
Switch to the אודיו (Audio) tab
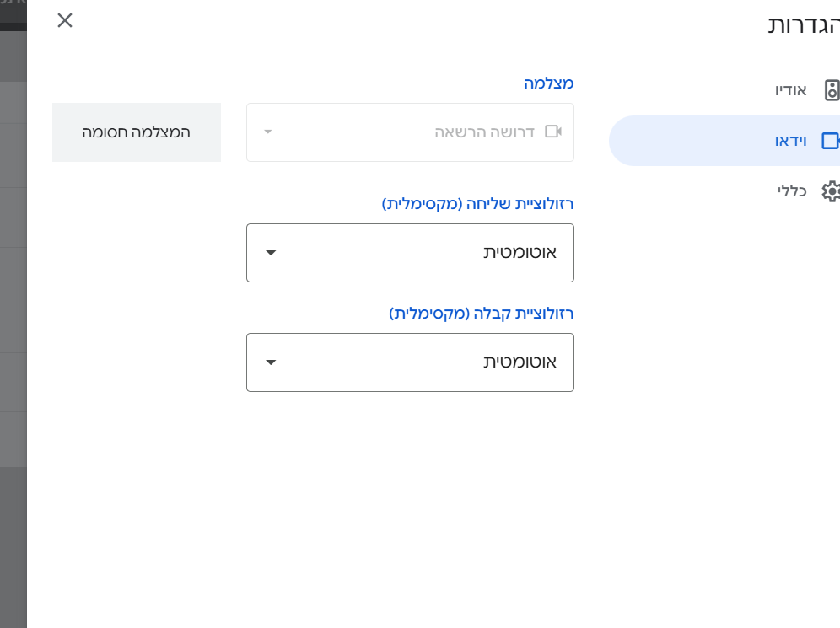(791, 90)
